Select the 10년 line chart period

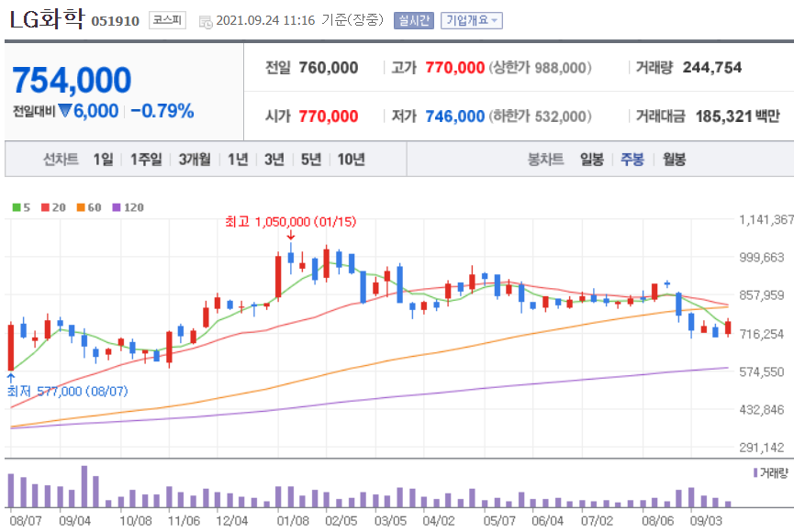click(351, 160)
